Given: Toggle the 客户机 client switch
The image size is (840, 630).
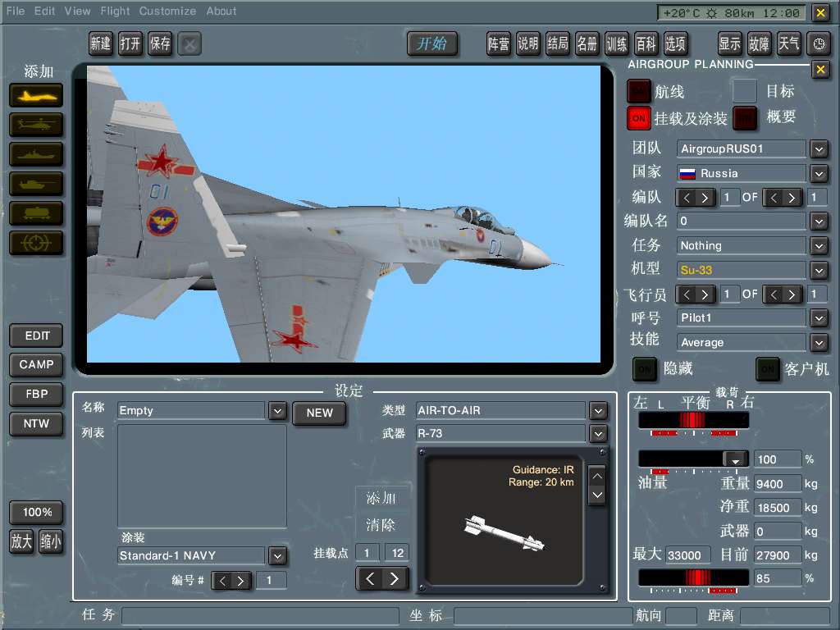Looking at the screenshot, I should pos(768,369).
